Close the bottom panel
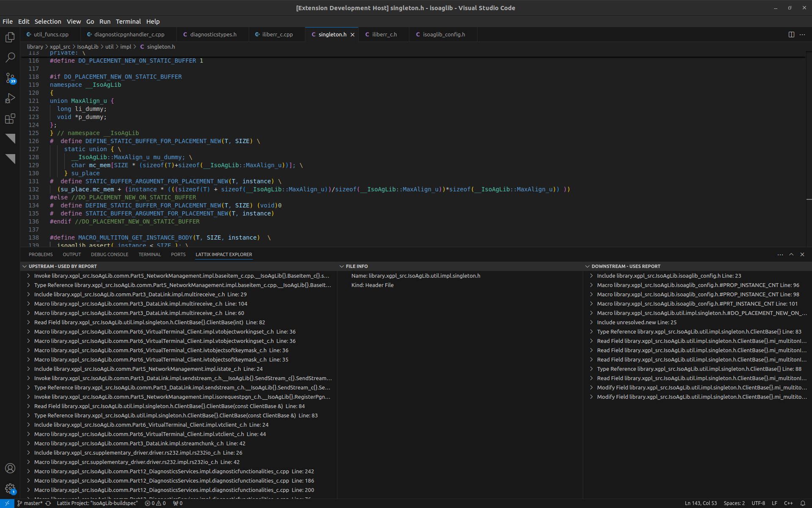The width and height of the screenshot is (812, 508). [x=802, y=254]
